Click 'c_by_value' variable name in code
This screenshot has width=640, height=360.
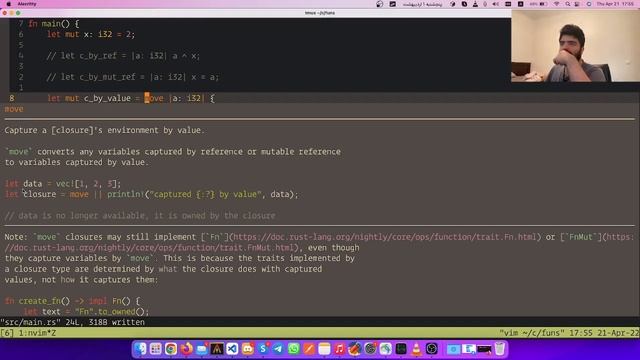pyautogui.click(x=107, y=98)
